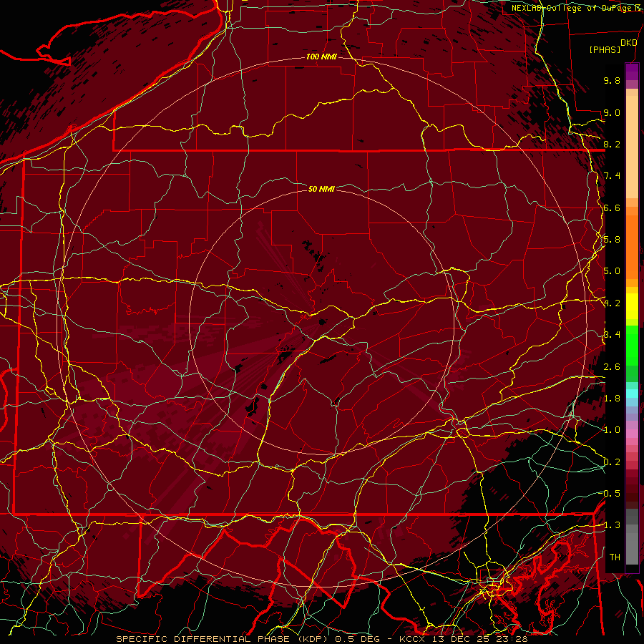This screenshot has height=644, width=644.
Task: Click the "1.0" scale value
Action: [612, 430]
